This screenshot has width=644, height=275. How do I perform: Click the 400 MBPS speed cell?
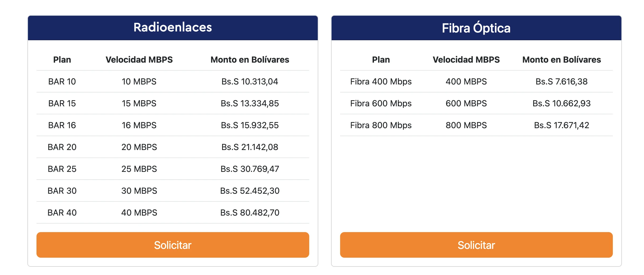(466, 82)
